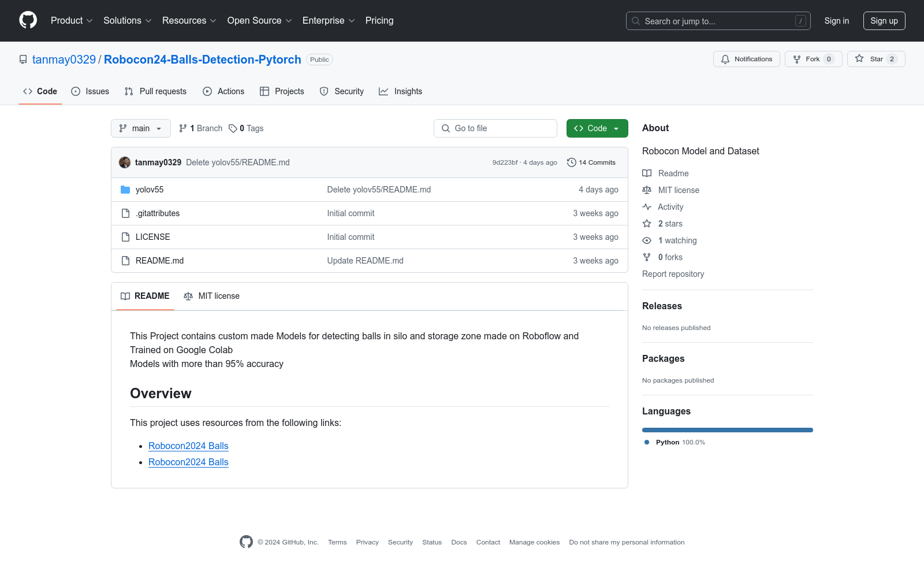The width and height of the screenshot is (924, 578).
Task: Open commit 9d223bf hash link
Action: coord(505,162)
